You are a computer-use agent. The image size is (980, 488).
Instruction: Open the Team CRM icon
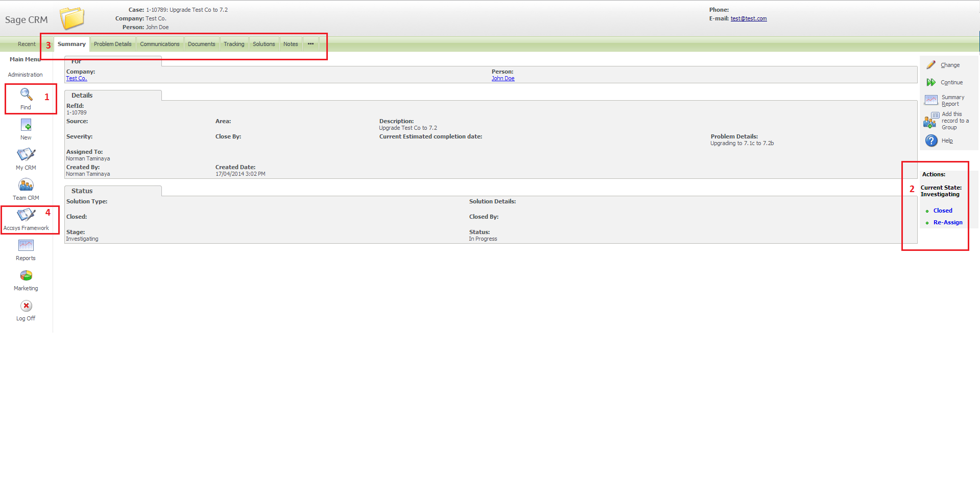point(26,184)
